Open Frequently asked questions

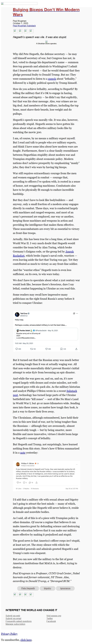(18, 621)
